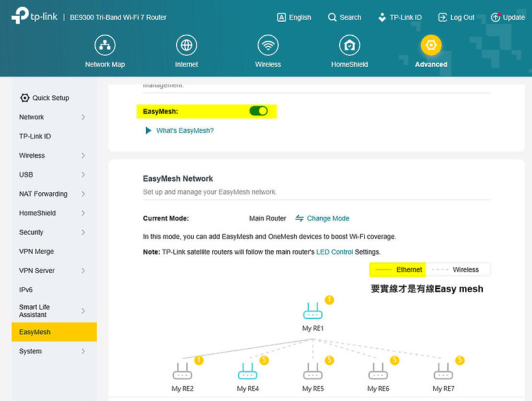The width and height of the screenshot is (532, 401).
Task: Click the EasyMesh Network heading
Action: pyautogui.click(x=178, y=179)
